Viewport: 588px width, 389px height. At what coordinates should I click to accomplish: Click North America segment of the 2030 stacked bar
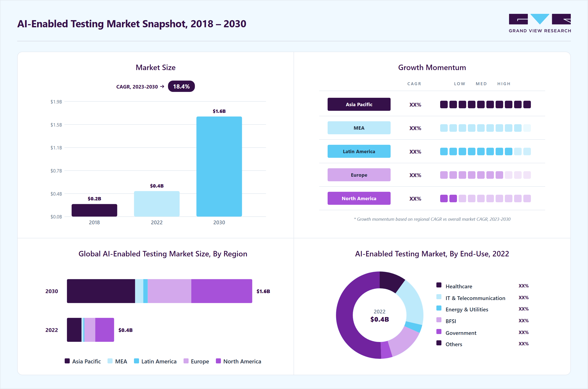(x=222, y=291)
